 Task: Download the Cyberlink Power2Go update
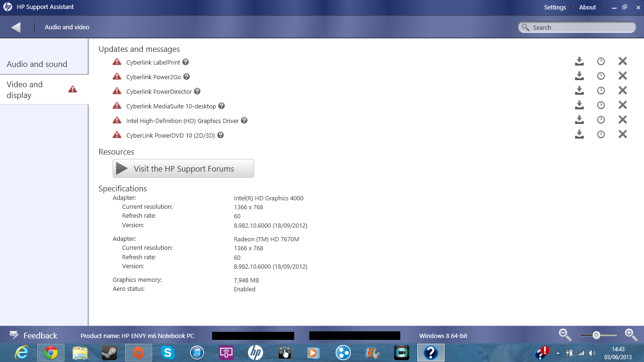coord(579,76)
